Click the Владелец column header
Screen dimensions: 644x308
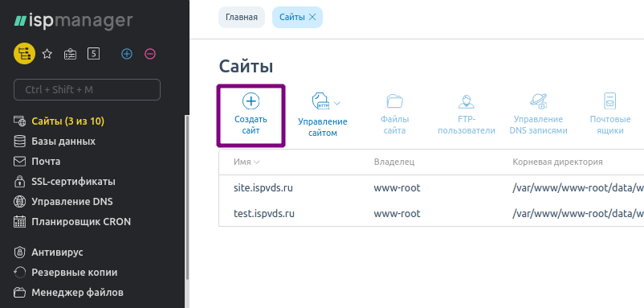(394, 162)
